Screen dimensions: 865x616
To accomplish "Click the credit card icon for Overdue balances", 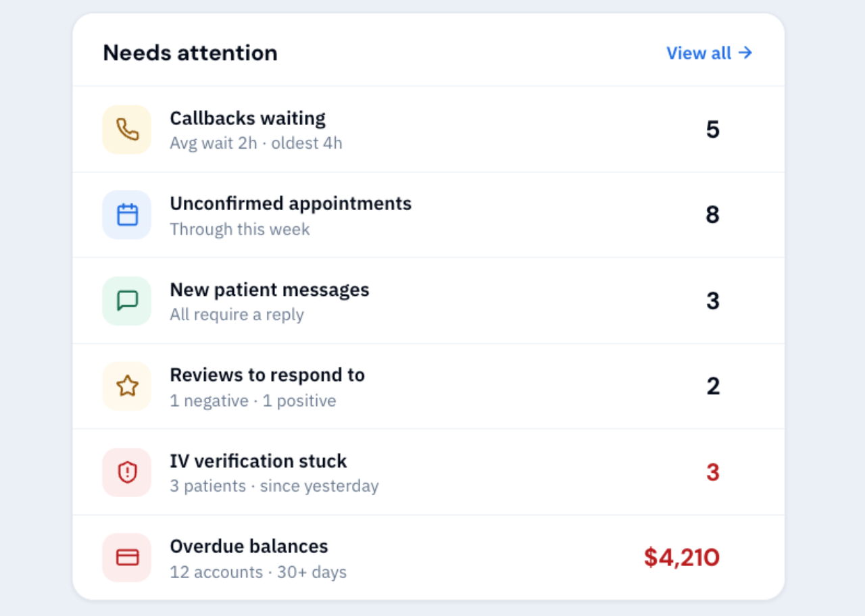I will click(127, 557).
